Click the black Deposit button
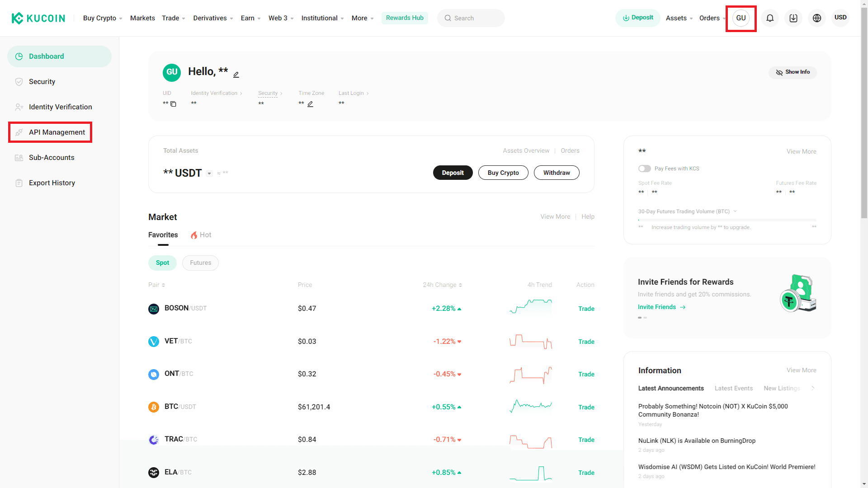Viewport: 868px width, 488px height. pos(453,173)
